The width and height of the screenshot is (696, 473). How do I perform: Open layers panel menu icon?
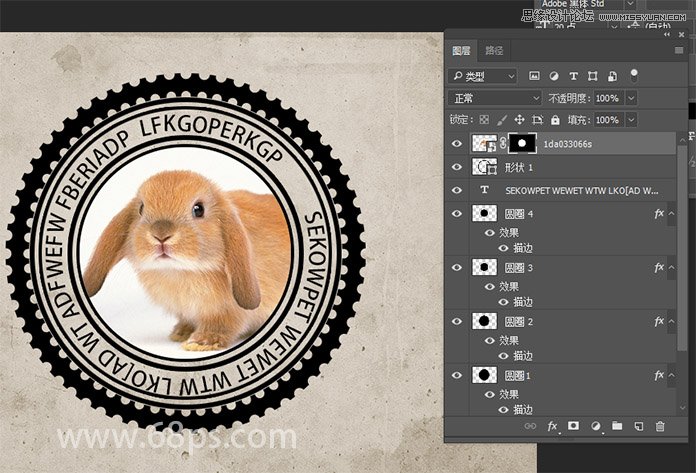coord(679,50)
